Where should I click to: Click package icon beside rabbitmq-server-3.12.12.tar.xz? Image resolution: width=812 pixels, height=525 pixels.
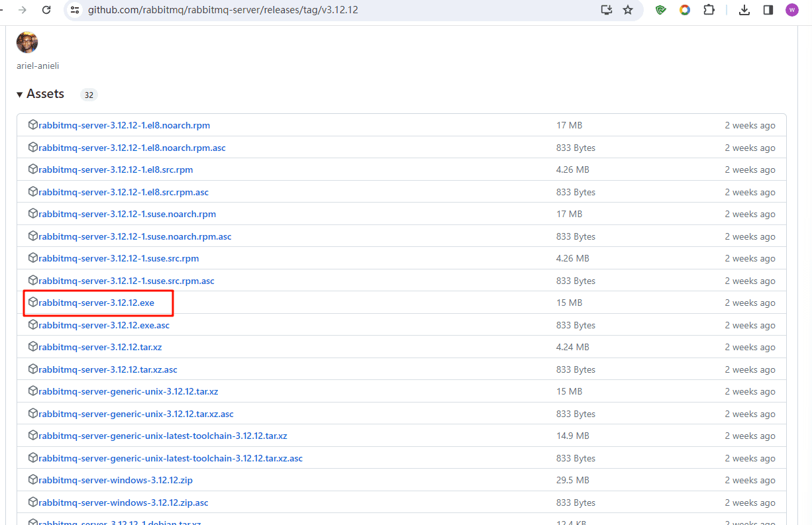(x=33, y=347)
